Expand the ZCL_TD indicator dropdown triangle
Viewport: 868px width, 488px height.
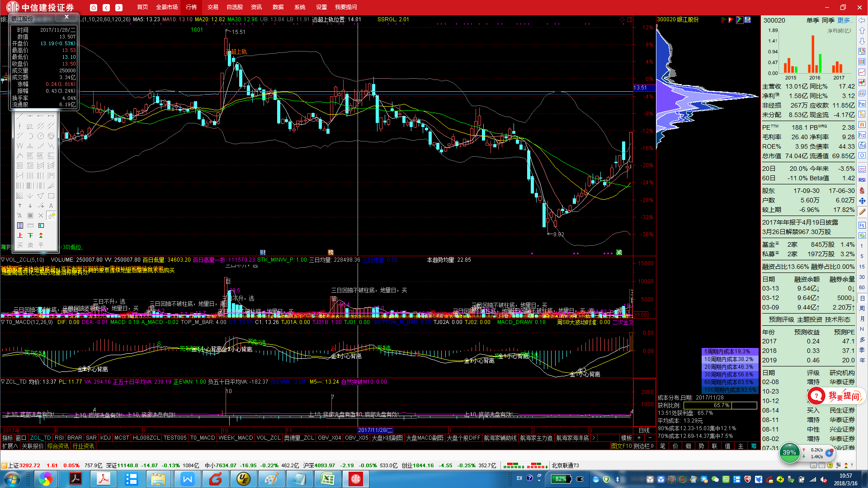coord(3,382)
